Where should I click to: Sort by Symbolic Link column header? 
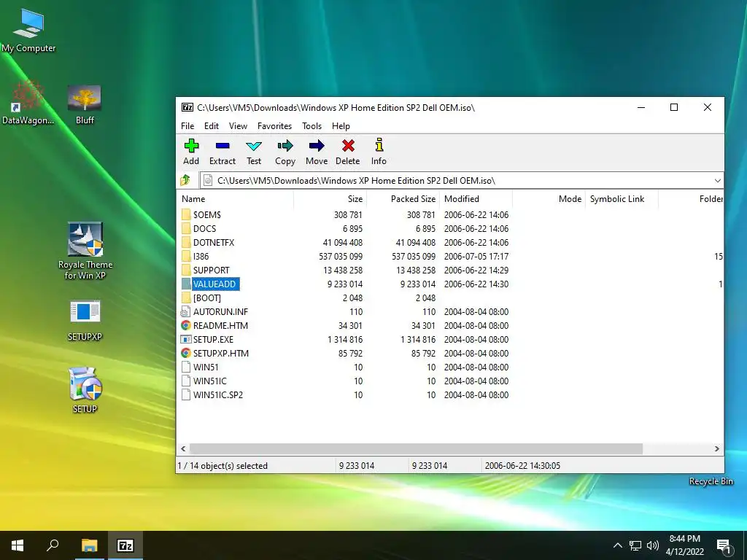[622, 199]
